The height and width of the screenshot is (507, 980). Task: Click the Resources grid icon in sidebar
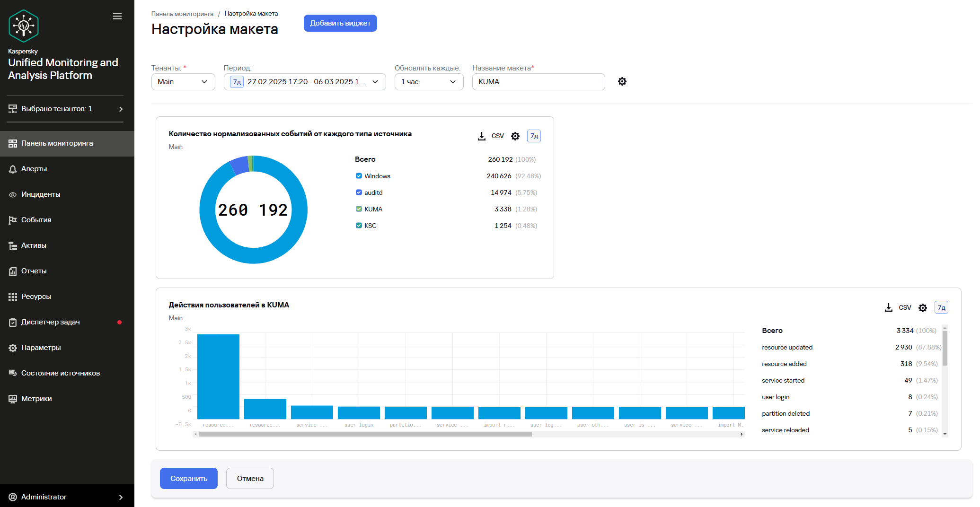13,297
